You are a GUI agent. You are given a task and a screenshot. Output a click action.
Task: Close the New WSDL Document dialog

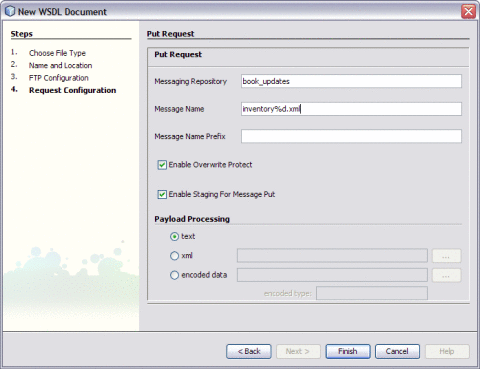(x=468, y=12)
